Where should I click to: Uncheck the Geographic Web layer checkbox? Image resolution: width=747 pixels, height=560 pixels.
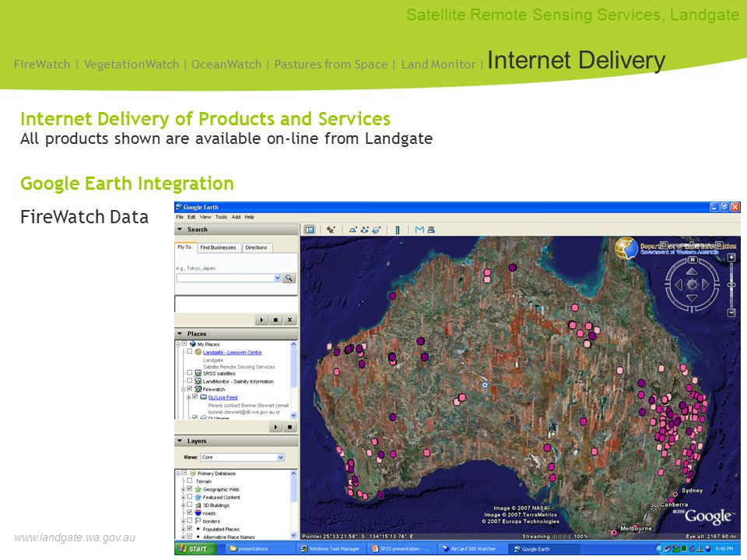coord(190,489)
